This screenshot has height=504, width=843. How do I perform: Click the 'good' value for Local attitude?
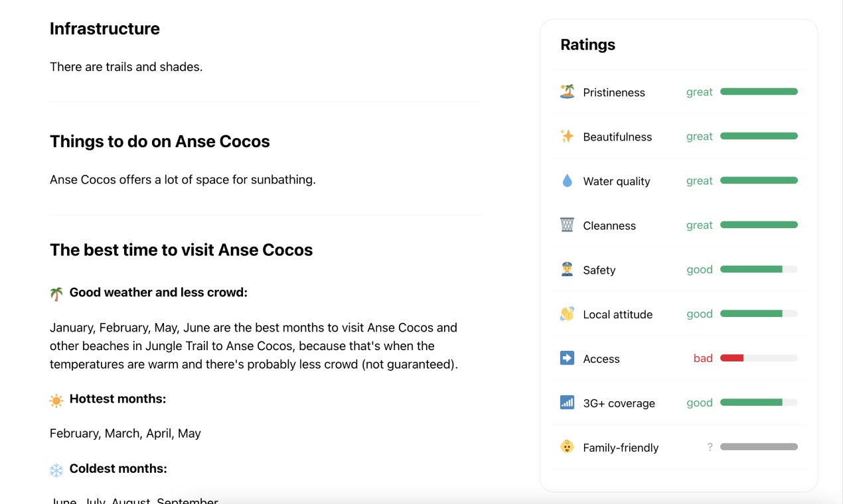click(700, 314)
